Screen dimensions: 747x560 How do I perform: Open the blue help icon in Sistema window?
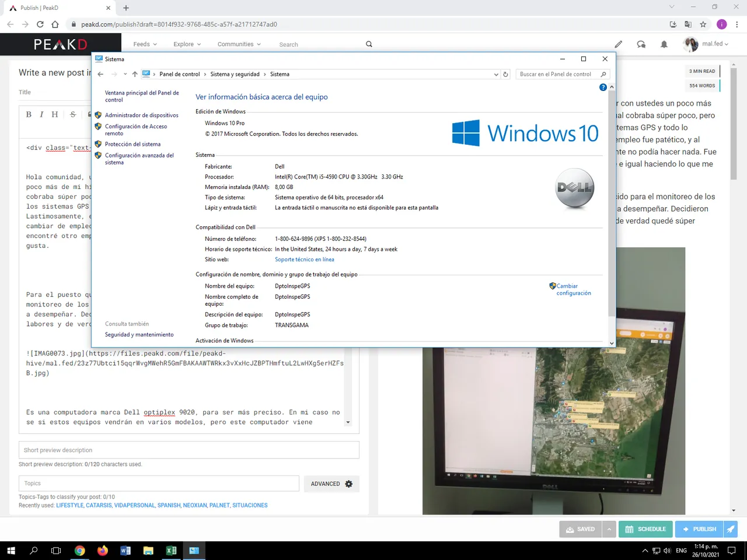[603, 87]
